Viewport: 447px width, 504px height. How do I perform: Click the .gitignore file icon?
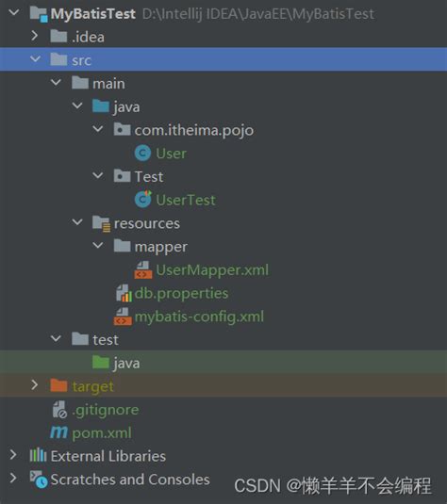coord(59,410)
